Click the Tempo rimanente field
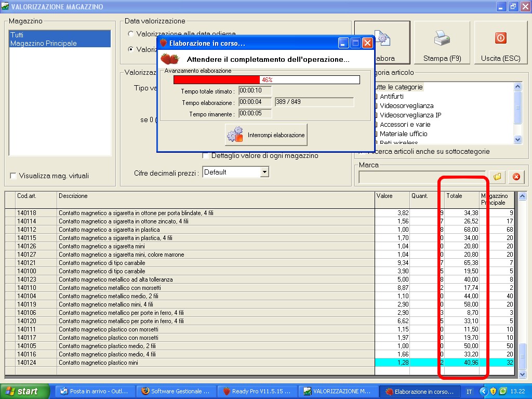Image resolution: width=532 pixels, height=399 pixels. (x=255, y=113)
